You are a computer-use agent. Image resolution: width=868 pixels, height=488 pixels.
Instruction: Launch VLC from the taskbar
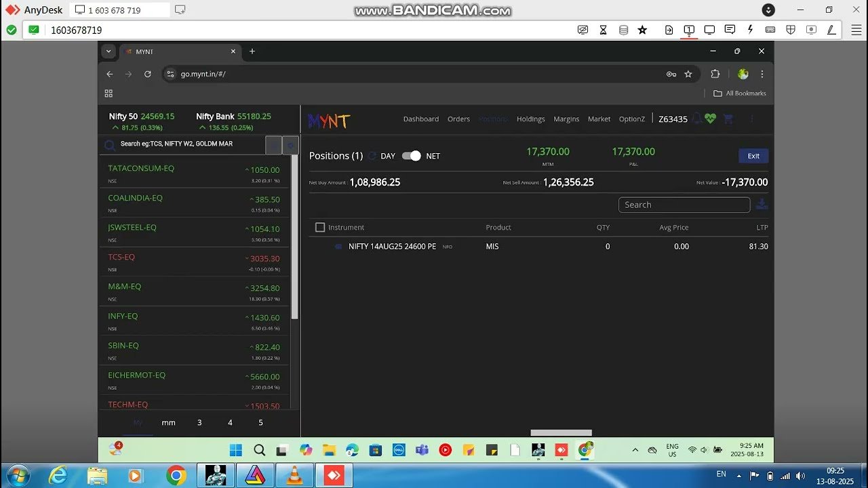point(294,475)
